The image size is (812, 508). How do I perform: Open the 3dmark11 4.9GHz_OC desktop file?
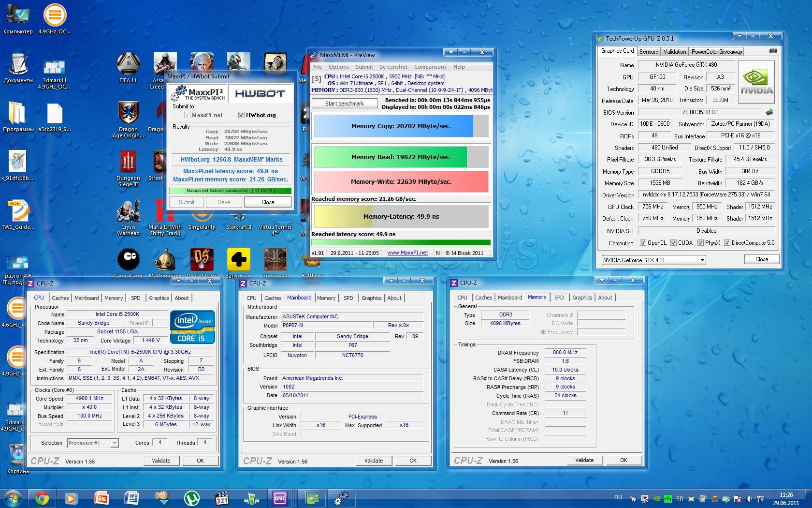pos(55,74)
